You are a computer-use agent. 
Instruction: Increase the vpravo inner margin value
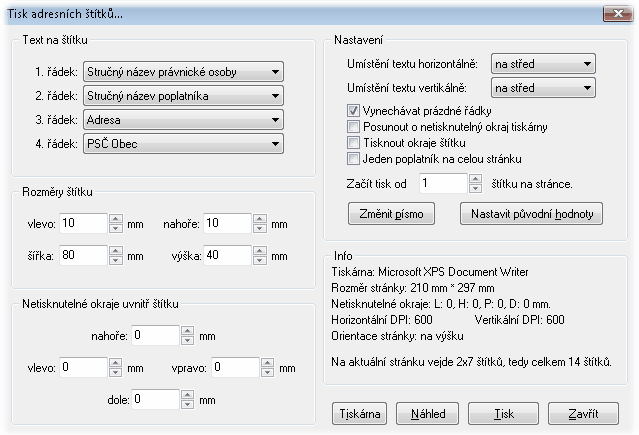coord(267,363)
